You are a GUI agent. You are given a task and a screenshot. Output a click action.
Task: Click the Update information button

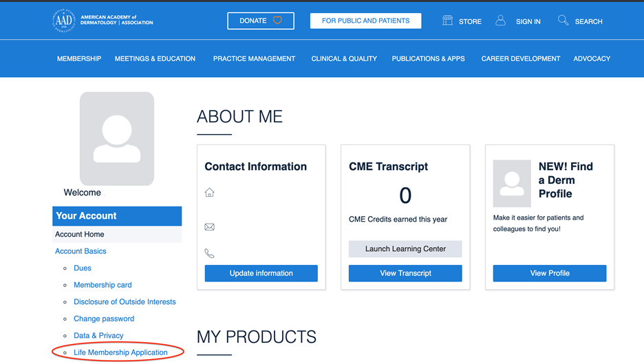point(261,273)
